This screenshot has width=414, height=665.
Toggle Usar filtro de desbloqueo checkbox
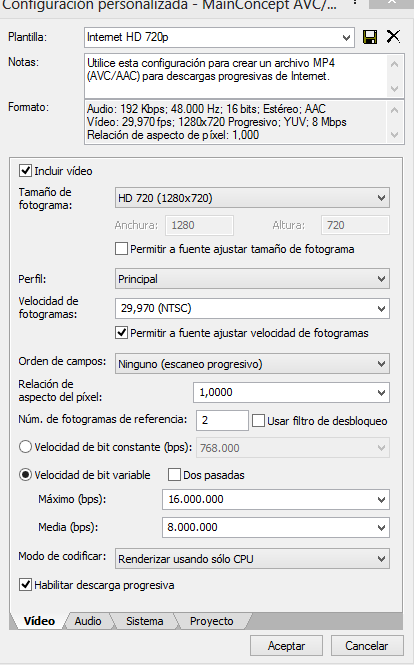258,421
